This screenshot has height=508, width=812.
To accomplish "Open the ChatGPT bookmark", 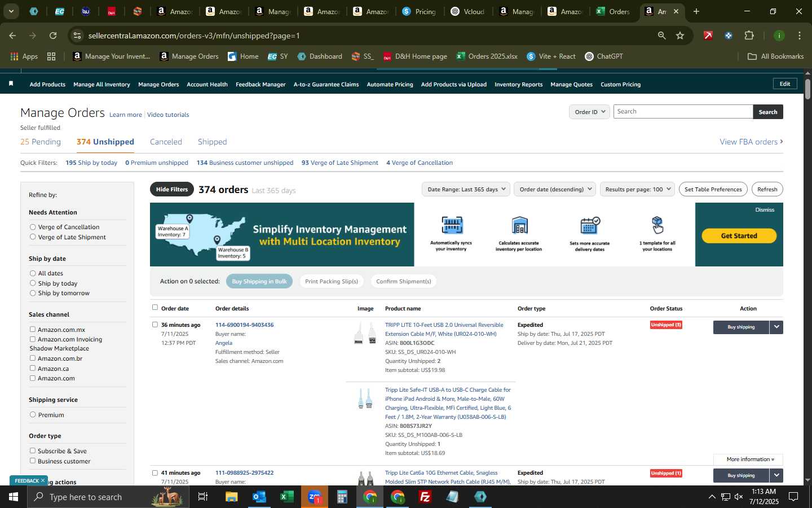I will (604, 56).
